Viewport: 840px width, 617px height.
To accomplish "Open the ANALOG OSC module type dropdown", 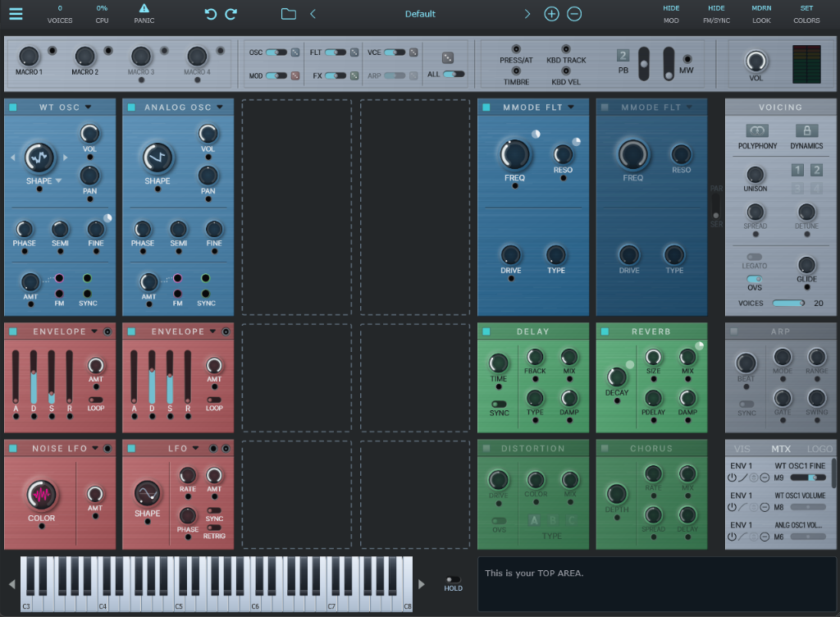I will click(x=220, y=107).
